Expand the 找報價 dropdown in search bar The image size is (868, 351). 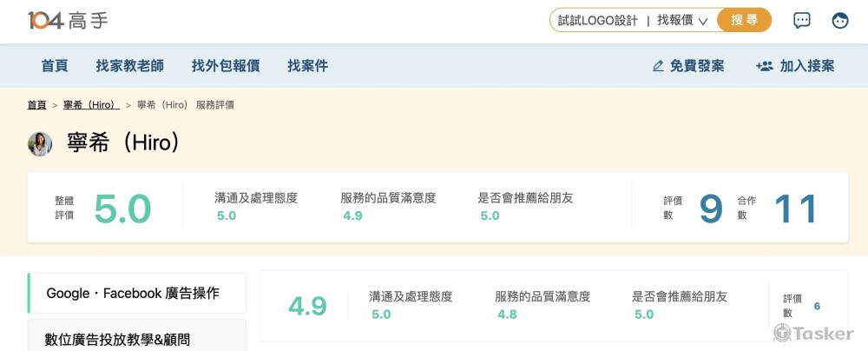(682, 21)
